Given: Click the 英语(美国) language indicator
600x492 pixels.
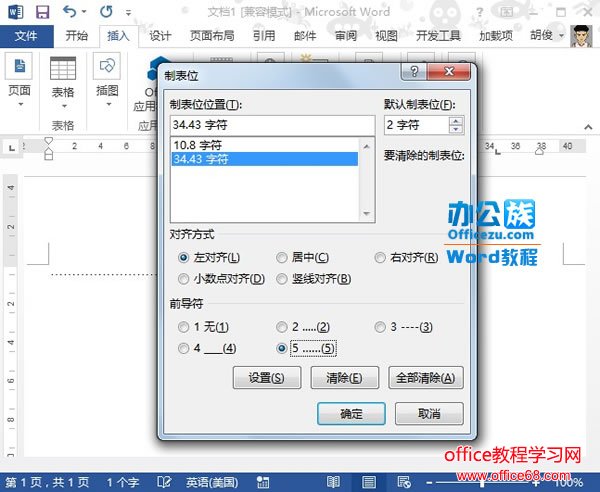Looking at the screenshot, I should (212, 482).
